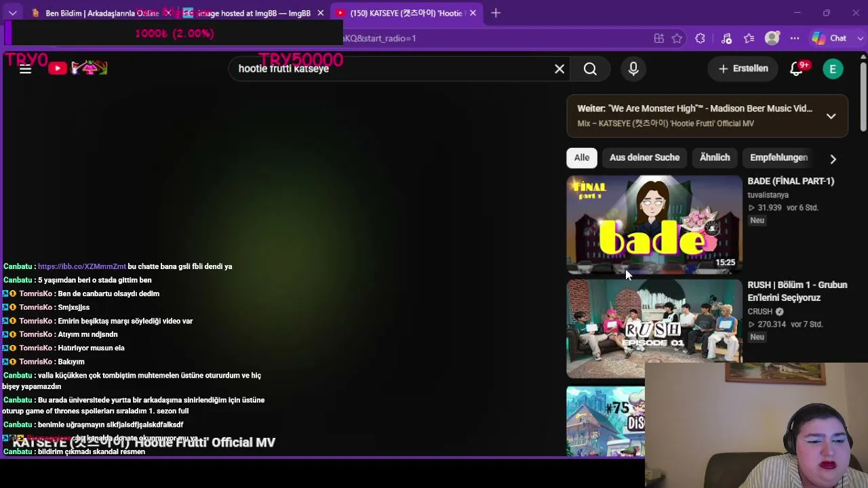This screenshot has width=868, height=488.
Task: Switch to ImgBB image hosted tab
Action: (x=252, y=13)
